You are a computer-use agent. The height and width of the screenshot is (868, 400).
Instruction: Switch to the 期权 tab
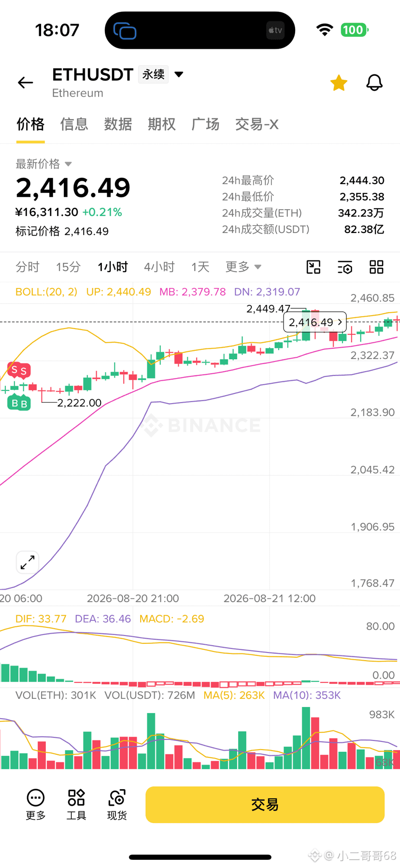(x=162, y=124)
